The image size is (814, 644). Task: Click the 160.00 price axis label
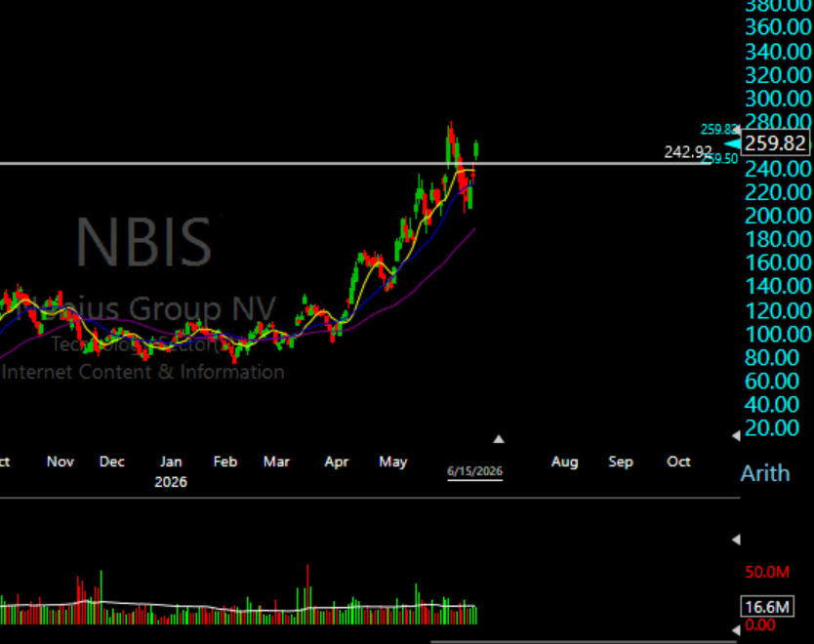[778, 262]
